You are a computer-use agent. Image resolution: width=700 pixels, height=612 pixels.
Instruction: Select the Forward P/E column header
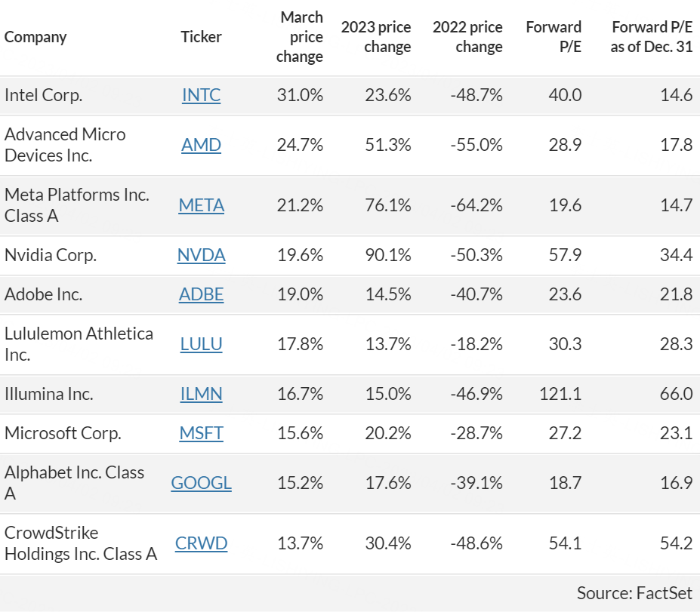coord(554,37)
